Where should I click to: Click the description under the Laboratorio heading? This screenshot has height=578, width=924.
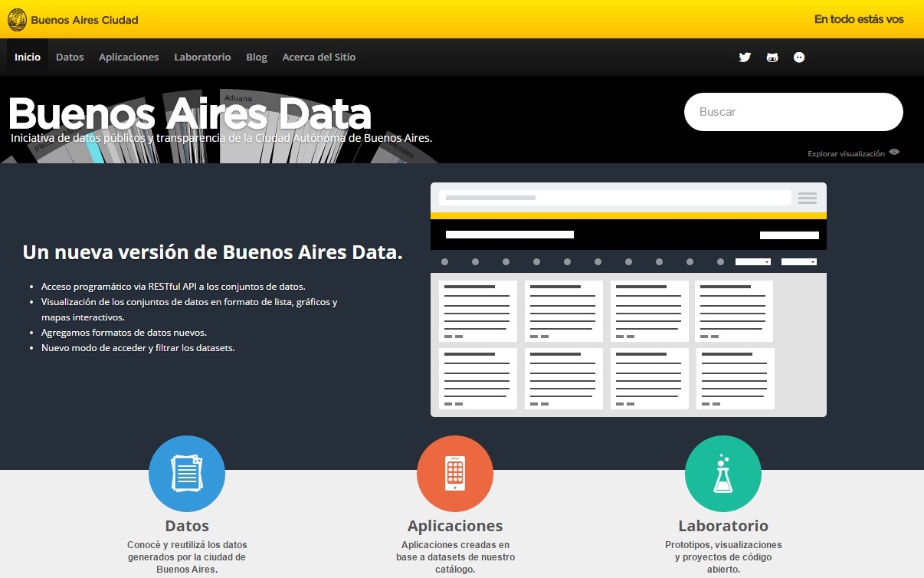(x=723, y=557)
